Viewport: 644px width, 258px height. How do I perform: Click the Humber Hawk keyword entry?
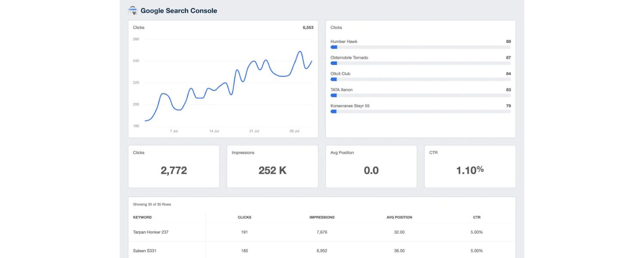[x=344, y=41]
